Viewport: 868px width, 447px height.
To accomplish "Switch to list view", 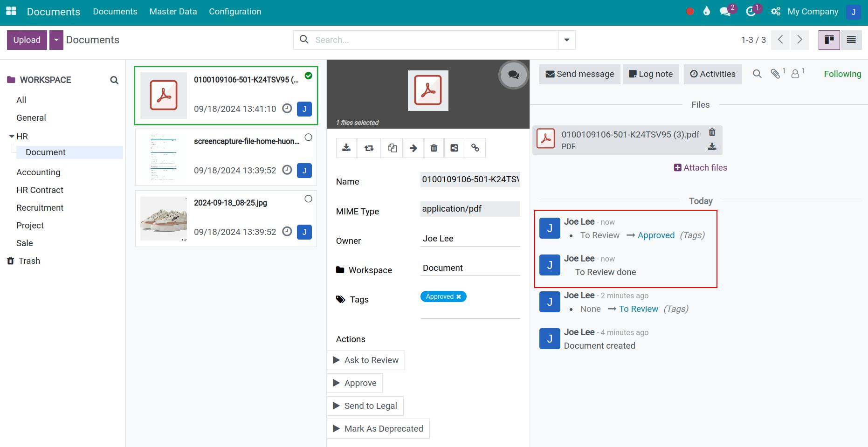I will point(851,40).
